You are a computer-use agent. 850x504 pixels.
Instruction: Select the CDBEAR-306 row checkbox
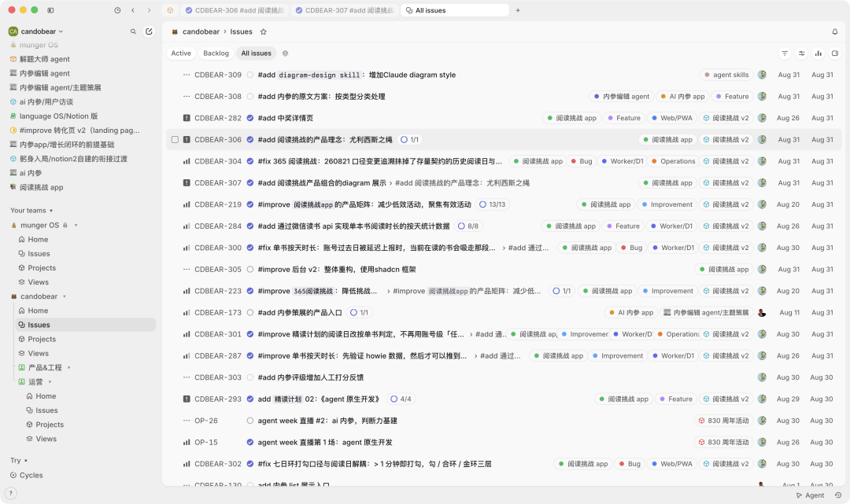(175, 140)
